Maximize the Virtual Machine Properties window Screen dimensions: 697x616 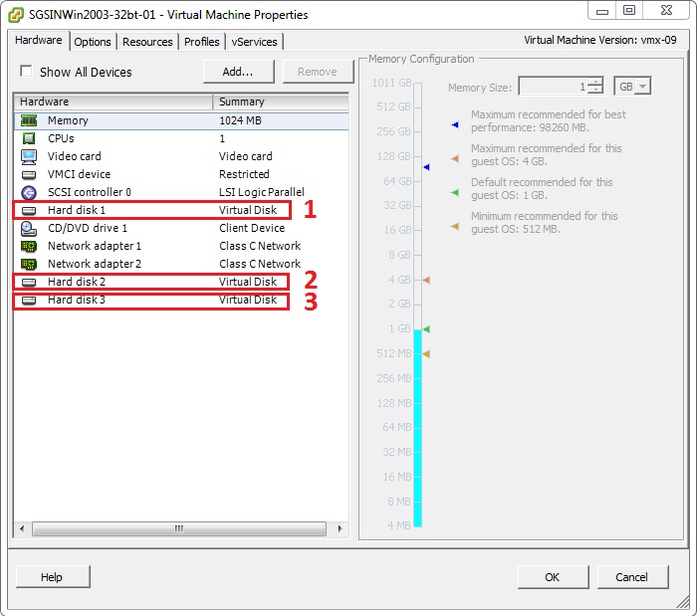pyautogui.click(x=629, y=11)
